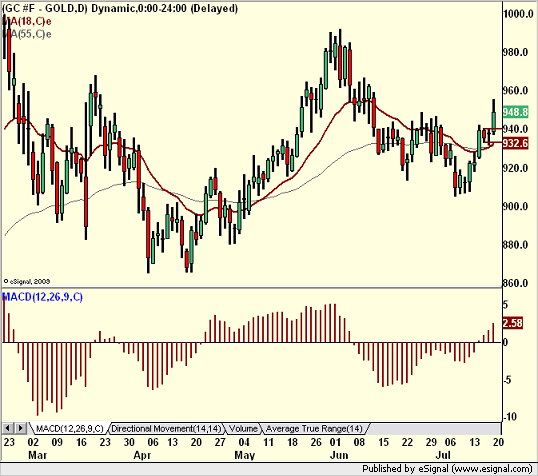
Task: Click the 980.0 price axis label
Action: click(515, 52)
